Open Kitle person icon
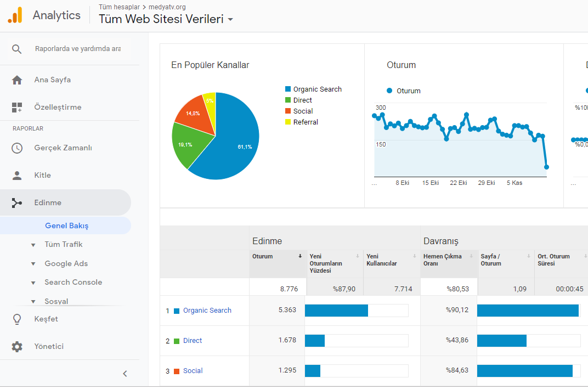Screen dimensions: 588x389 click(x=17, y=175)
